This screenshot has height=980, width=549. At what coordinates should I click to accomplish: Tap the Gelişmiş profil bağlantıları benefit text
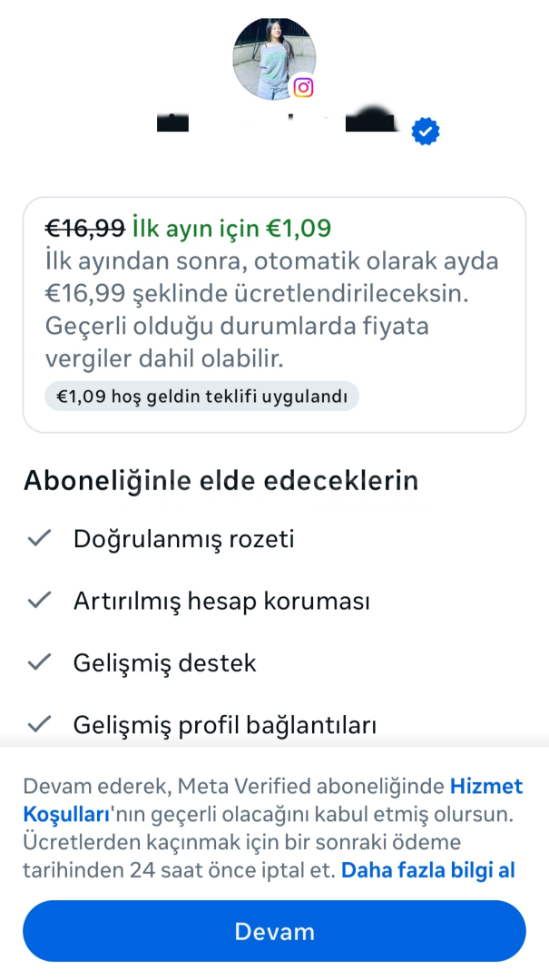[224, 724]
